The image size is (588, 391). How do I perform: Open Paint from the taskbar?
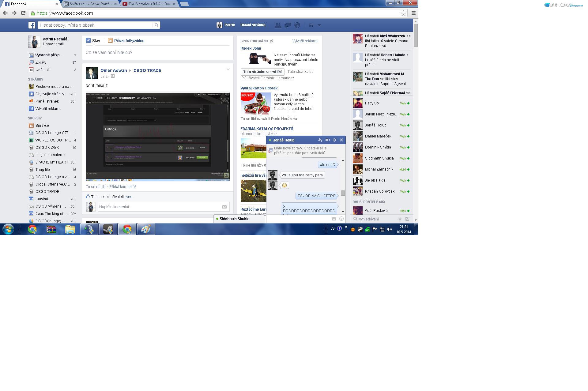point(146,229)
